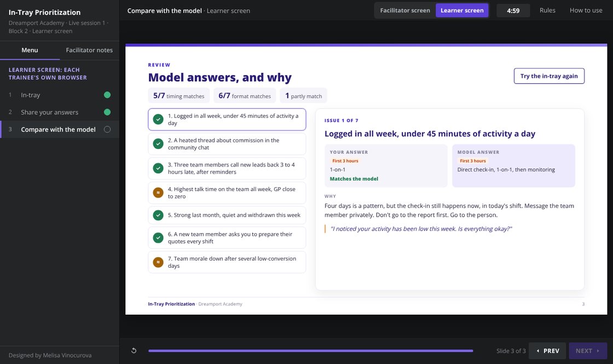Click the 6/7 format matches stat
613x364 pixels.
pos(245,95)
